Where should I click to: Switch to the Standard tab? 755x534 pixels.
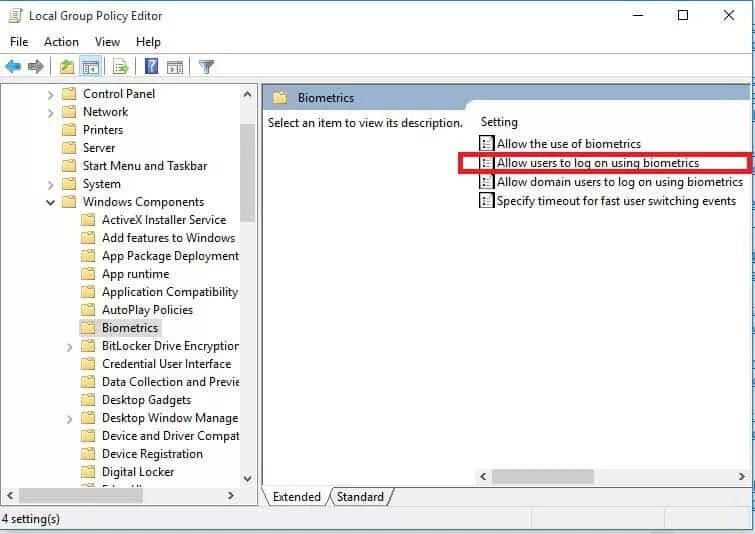click(x=360, y=496)
